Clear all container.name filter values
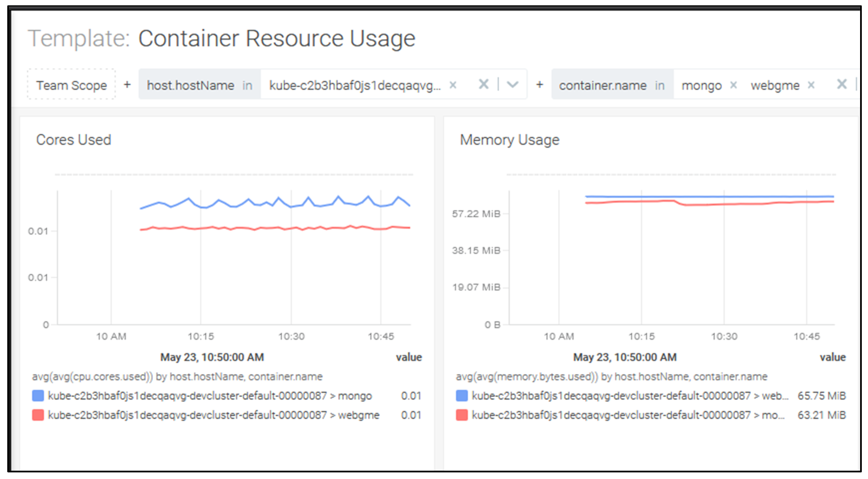The width and height of the screenshot is (868, 479). tap(842, 84)
